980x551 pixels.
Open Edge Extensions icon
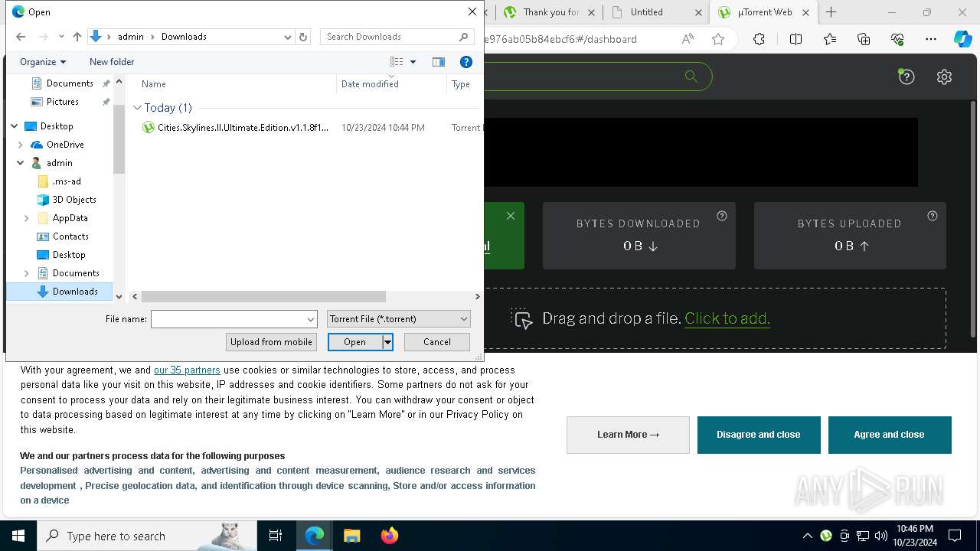759,39
